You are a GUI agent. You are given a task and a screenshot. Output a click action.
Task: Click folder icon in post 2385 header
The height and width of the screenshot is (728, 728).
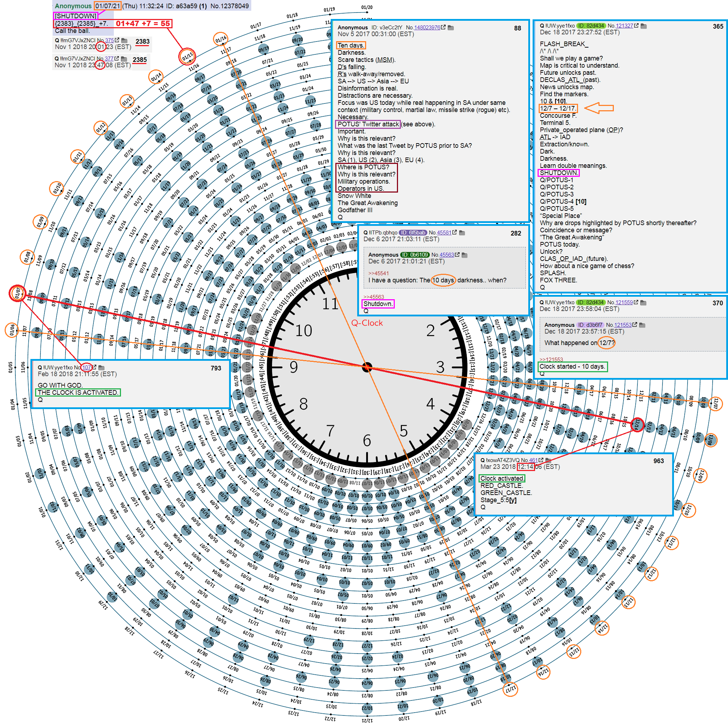(x=124, y=59)
